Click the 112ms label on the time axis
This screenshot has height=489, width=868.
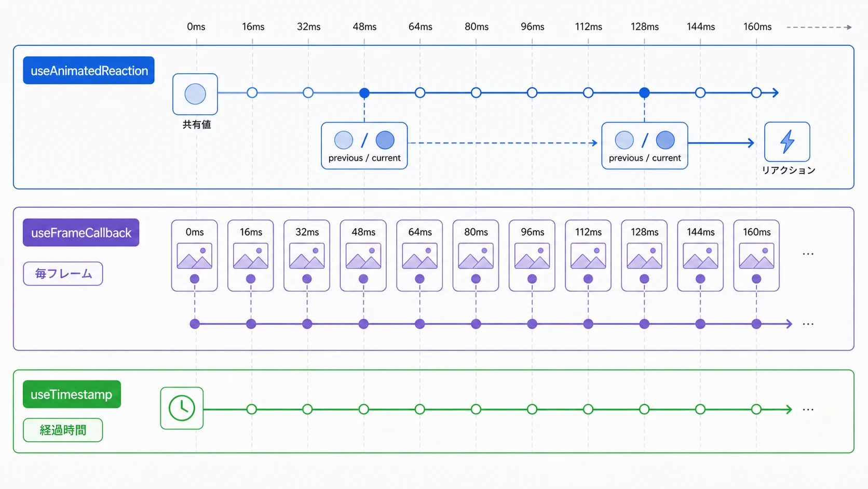click(589, 27)
